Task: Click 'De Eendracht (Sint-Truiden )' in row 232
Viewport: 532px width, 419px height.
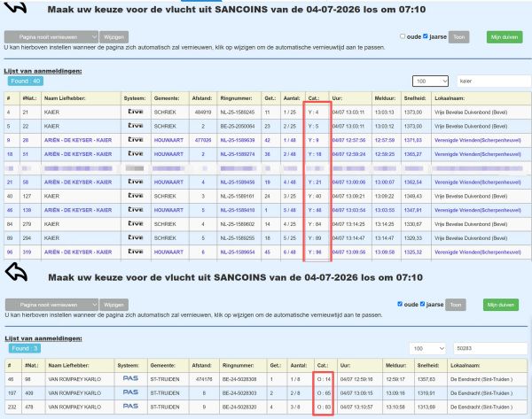Action: [481, 407]
